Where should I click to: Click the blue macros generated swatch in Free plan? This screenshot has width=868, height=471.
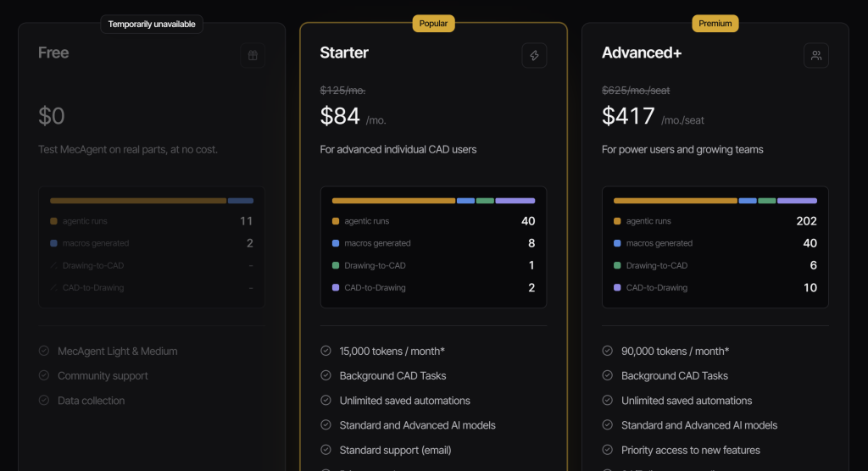pos(53,243)
